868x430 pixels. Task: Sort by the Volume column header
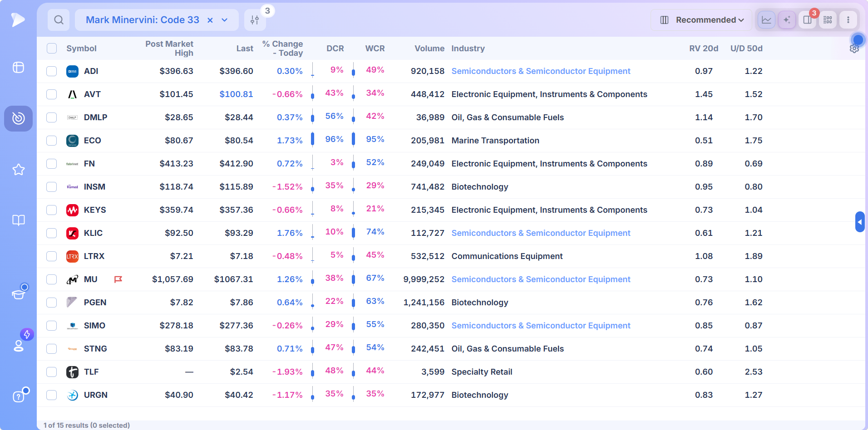tap(429, 49)
